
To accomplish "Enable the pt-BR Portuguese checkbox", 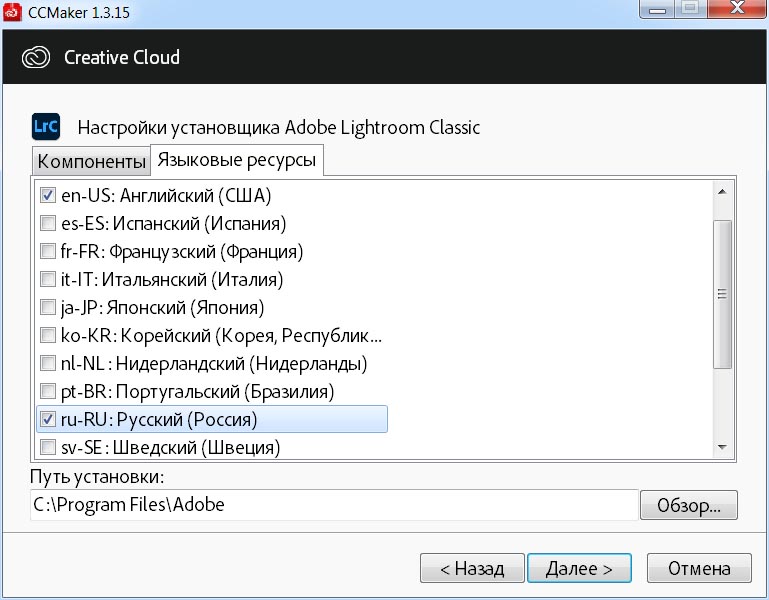I will coord(48,391).
